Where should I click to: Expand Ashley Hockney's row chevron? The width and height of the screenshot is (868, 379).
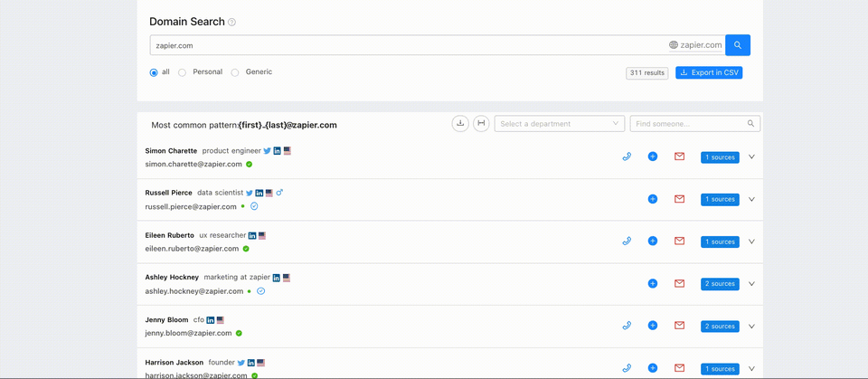pyautogui.click(x=751, y=284)
